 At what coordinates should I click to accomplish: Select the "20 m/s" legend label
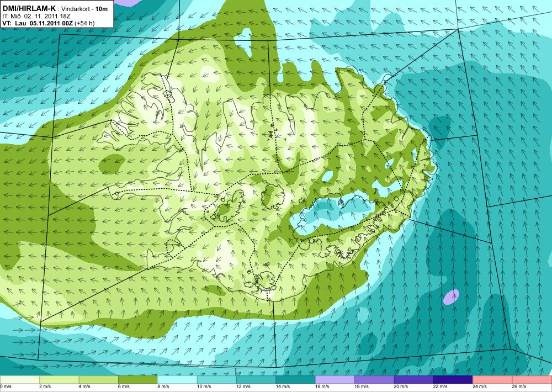point(401,386)
